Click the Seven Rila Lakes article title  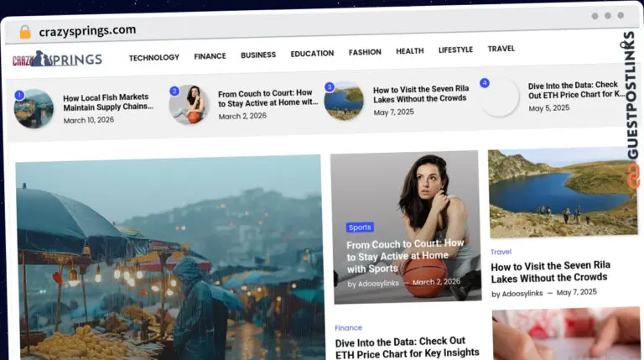550,271
